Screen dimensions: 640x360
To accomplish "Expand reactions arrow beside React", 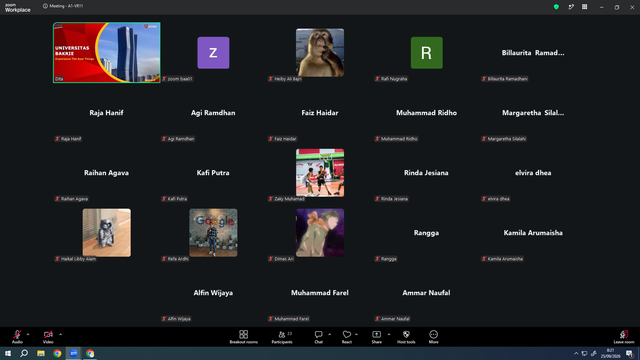I will [x=356, y=334].
